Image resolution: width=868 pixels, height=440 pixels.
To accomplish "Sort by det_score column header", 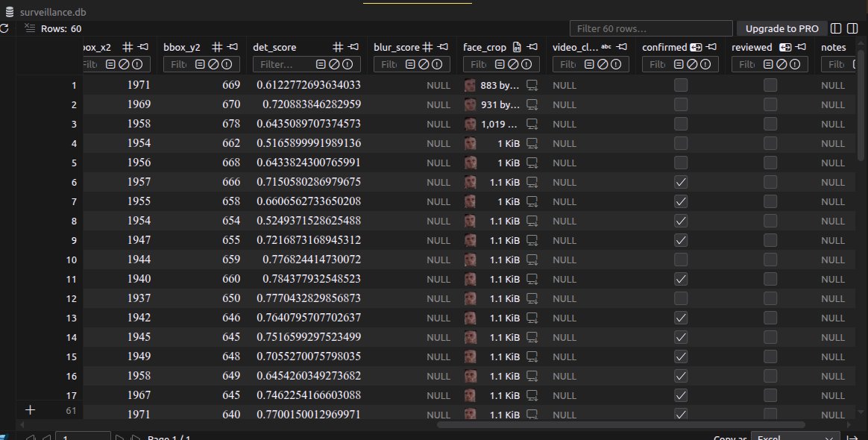I will (274, 48).
